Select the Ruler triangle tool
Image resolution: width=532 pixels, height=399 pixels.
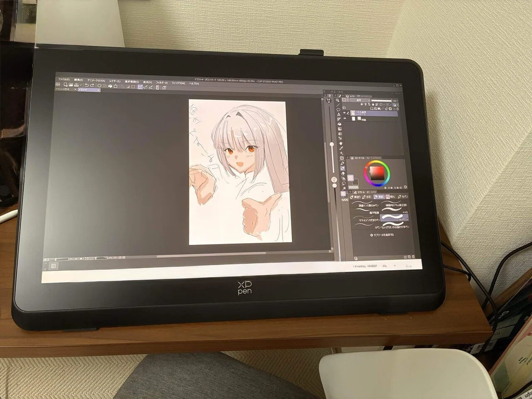[x=339, y=119]
